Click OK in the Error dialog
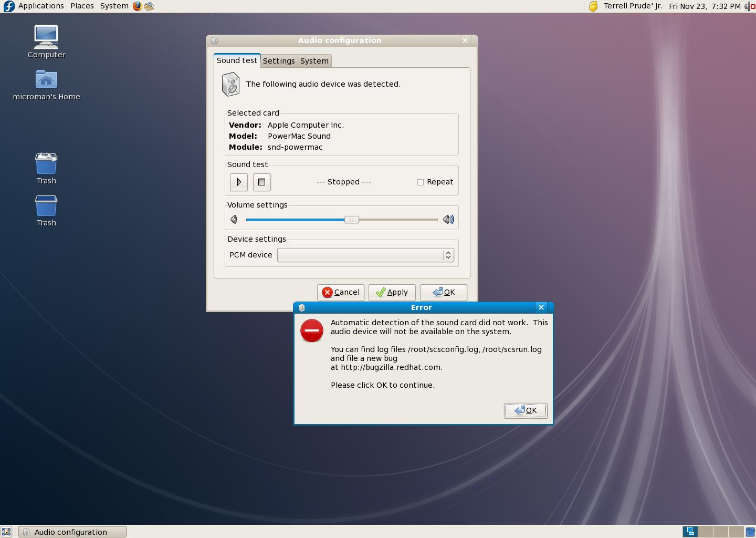This screenshot has height=538, width=756. 526,410
